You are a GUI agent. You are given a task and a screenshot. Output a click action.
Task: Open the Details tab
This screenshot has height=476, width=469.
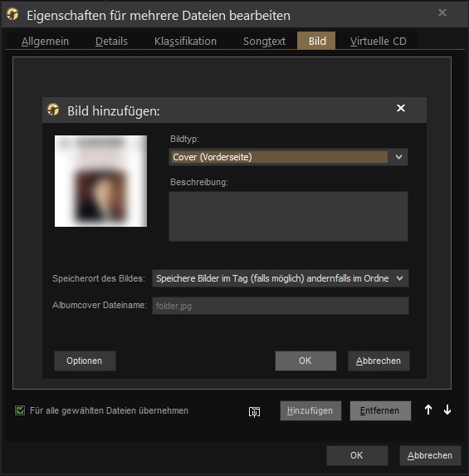click(111, 41)
